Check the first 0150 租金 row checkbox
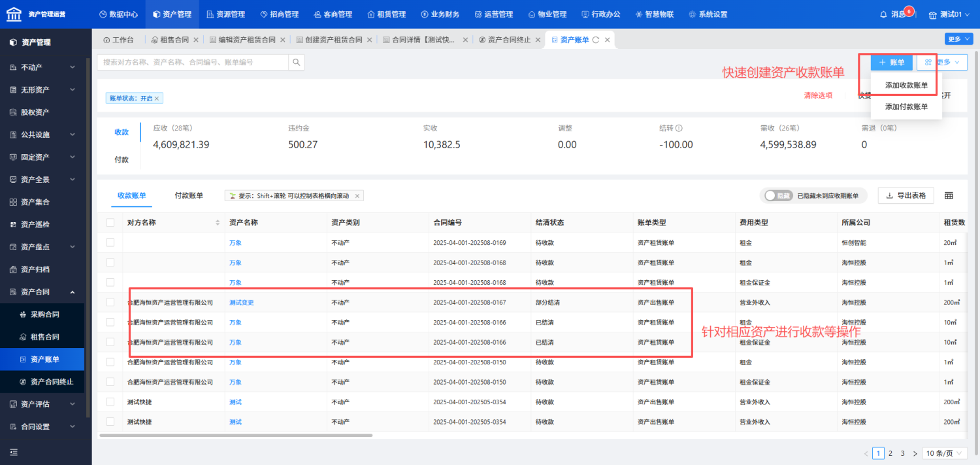 [x=110, y=362]
